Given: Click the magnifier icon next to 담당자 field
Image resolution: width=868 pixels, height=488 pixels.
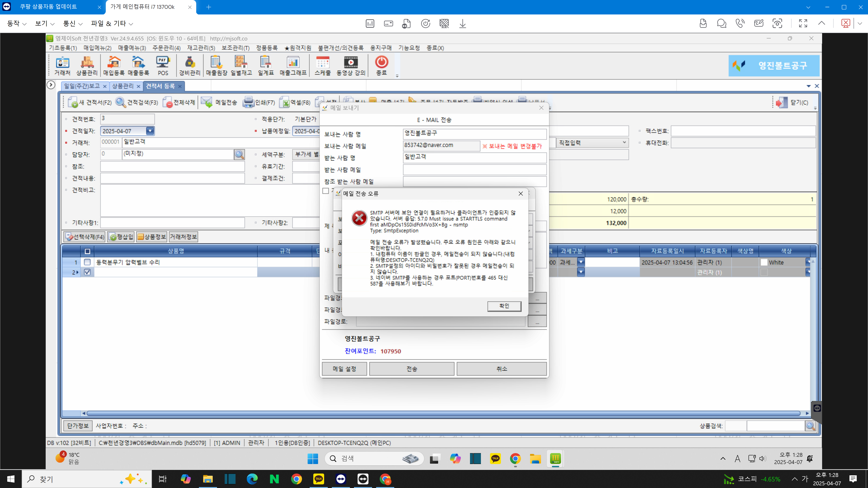Looking at the screenshot, I should (239, 155).
